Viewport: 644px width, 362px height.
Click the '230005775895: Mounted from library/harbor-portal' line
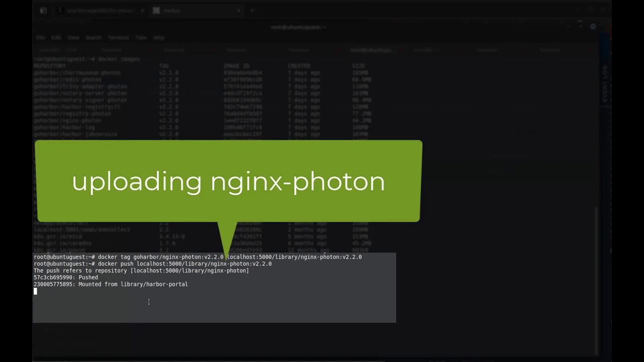[111, 284]
